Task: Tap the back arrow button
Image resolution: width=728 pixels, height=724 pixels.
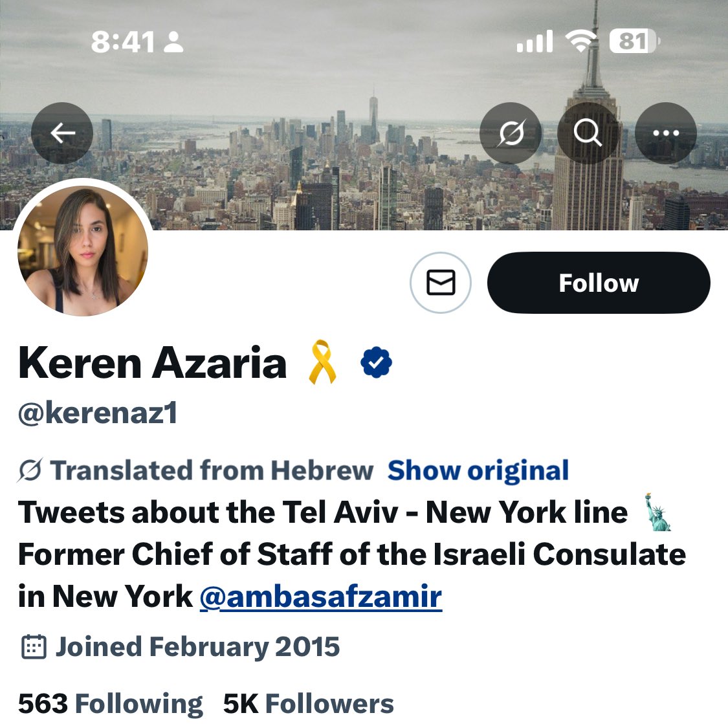Action: point(62,133)
